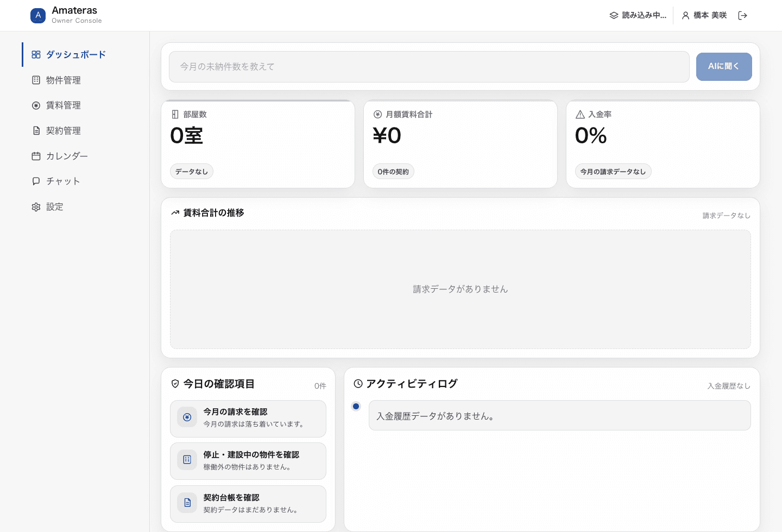The image size is (782, 532).
Task: Click clock icon beside アクティビティログ
Action: coord(358,384)
